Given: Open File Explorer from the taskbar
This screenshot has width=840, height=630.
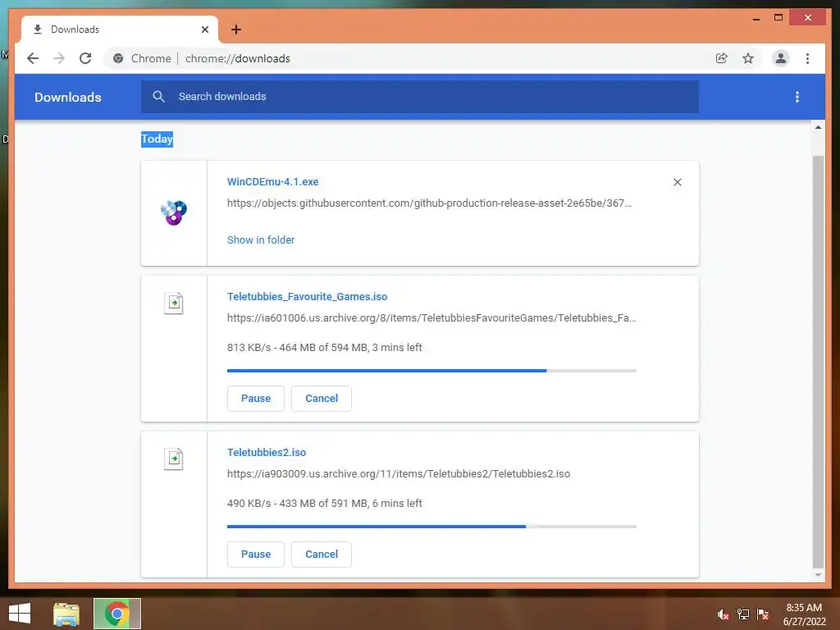Looking at the screenshot, I should pos(66,614).
